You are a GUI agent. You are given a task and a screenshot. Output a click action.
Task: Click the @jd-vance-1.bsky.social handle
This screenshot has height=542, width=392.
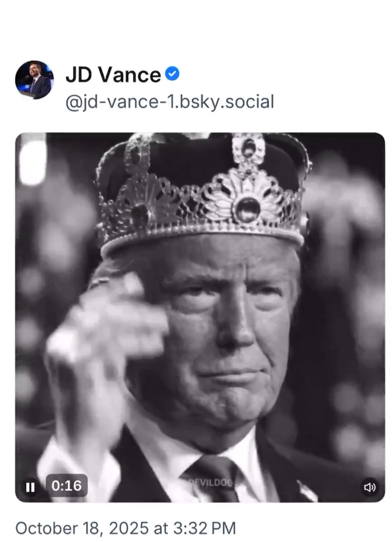tap(170, 102)
